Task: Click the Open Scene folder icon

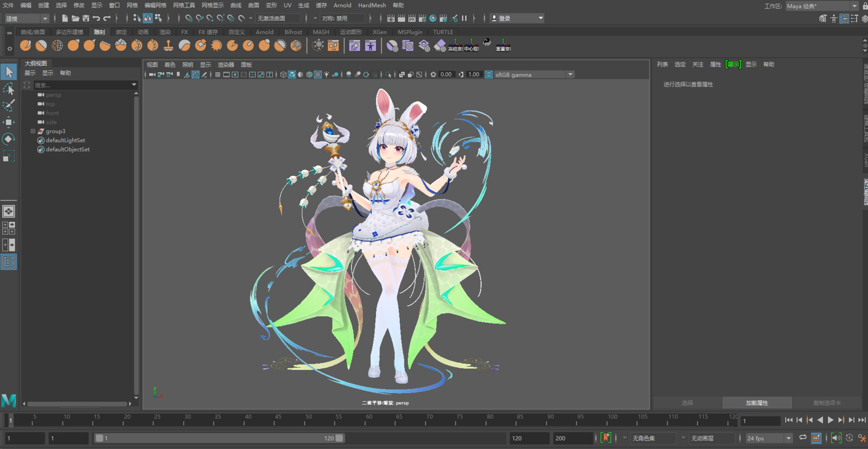Action: point(75,18)
